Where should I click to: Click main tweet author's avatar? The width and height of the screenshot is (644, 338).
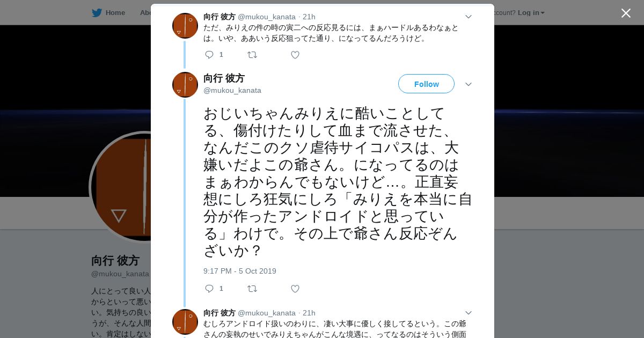(185, 85)
